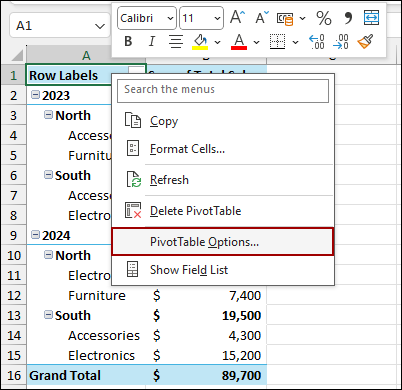This screenshot has height=390, width=402.
Task: Open the Fill Color dropdown arrow
Action: point(217,42)
